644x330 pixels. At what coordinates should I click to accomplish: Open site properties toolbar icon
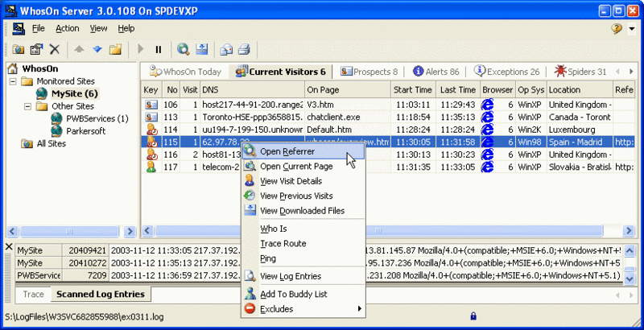36,50
